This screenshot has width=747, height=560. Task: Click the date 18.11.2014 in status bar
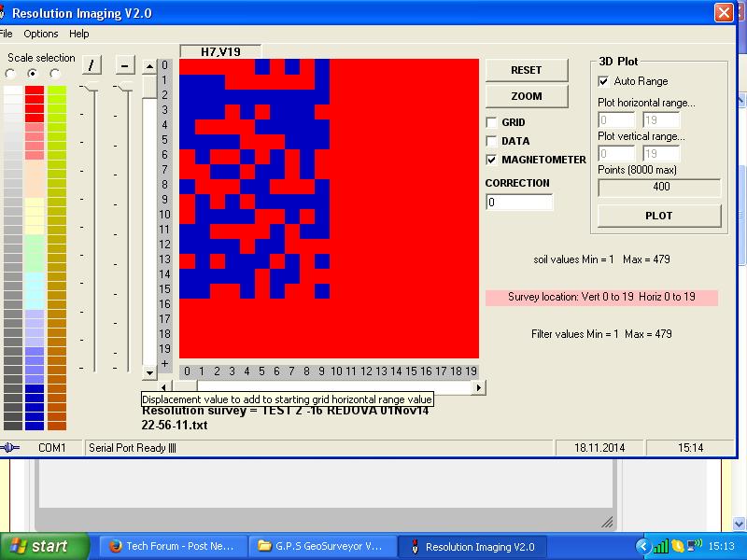click(599, 448)
